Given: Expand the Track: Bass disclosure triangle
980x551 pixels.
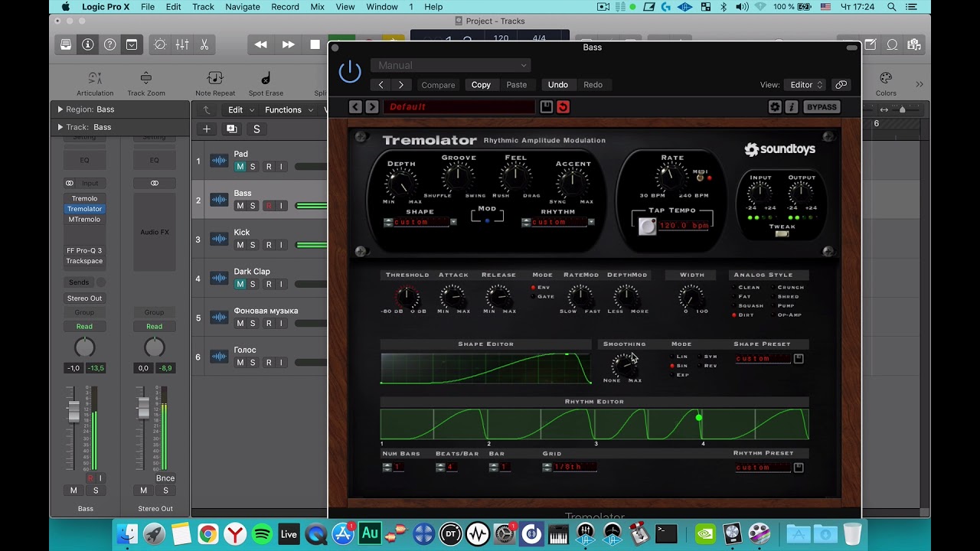Looking at the screenshot, I should click(60, 127).
